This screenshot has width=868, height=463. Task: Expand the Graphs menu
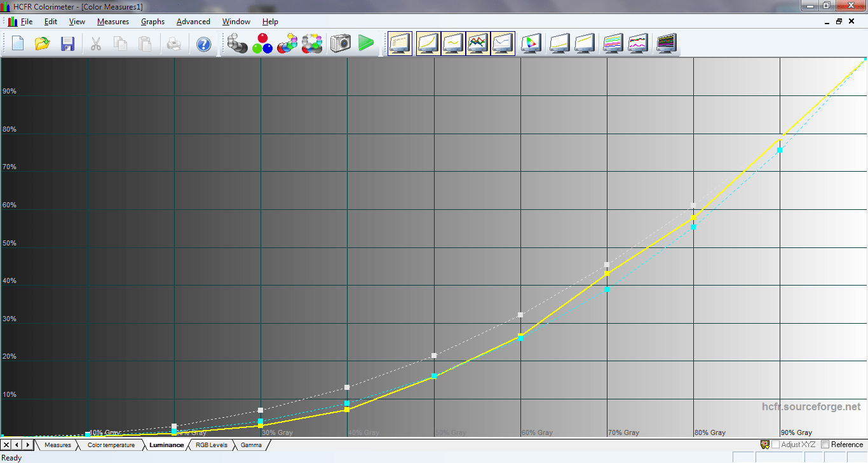153,22
